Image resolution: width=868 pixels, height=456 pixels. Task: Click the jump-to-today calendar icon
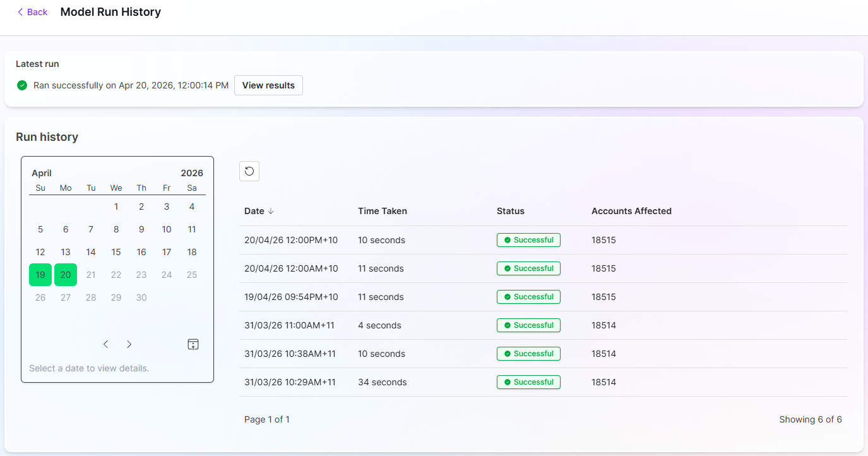point(193,344)
